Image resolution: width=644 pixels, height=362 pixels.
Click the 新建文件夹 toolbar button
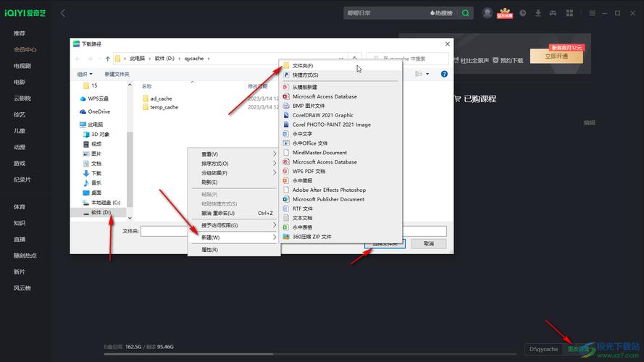click(x=117, y=75)
